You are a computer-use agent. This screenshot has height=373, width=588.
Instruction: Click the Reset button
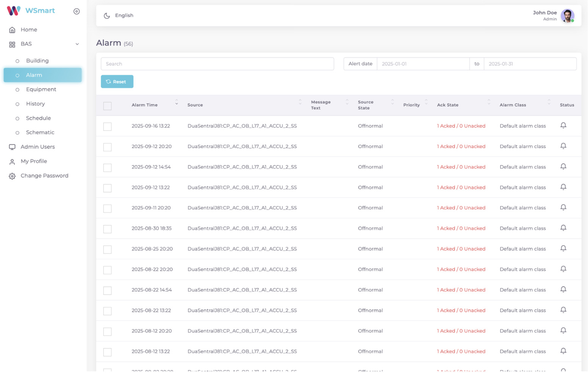(117, 81)
